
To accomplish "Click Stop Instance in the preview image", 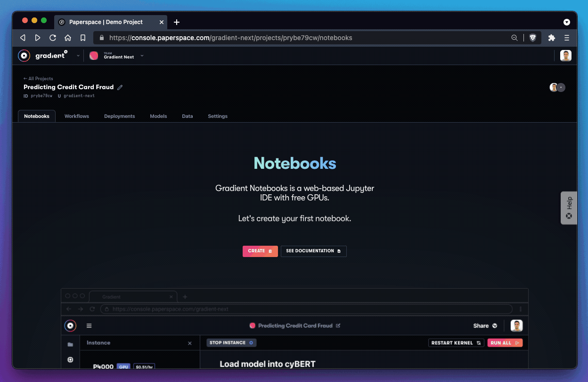I will (x=231, y=343).
